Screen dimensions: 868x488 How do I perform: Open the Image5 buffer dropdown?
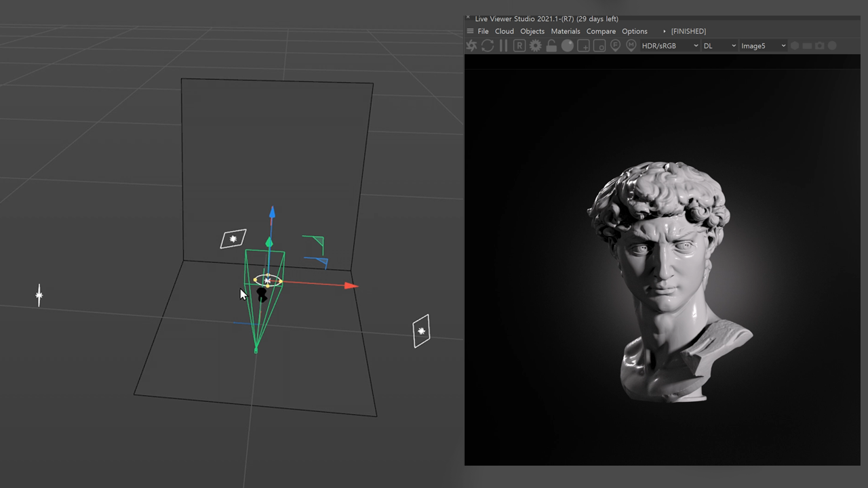(763, 45)
